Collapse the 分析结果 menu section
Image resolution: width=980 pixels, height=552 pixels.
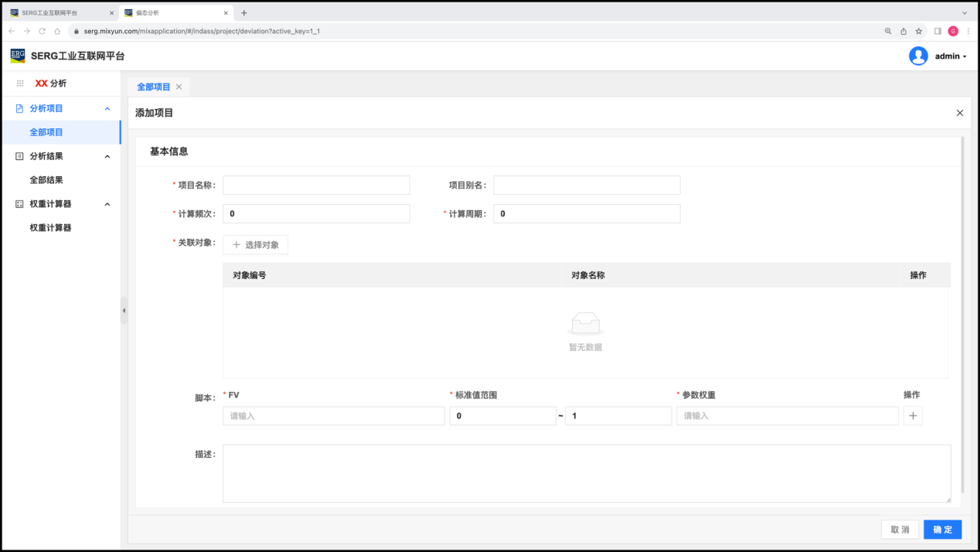107,157
